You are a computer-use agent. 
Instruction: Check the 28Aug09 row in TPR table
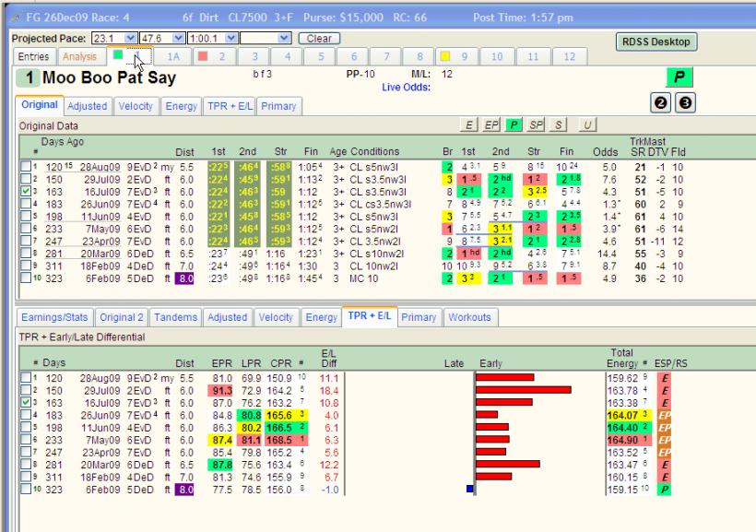[x=26, y=378]
